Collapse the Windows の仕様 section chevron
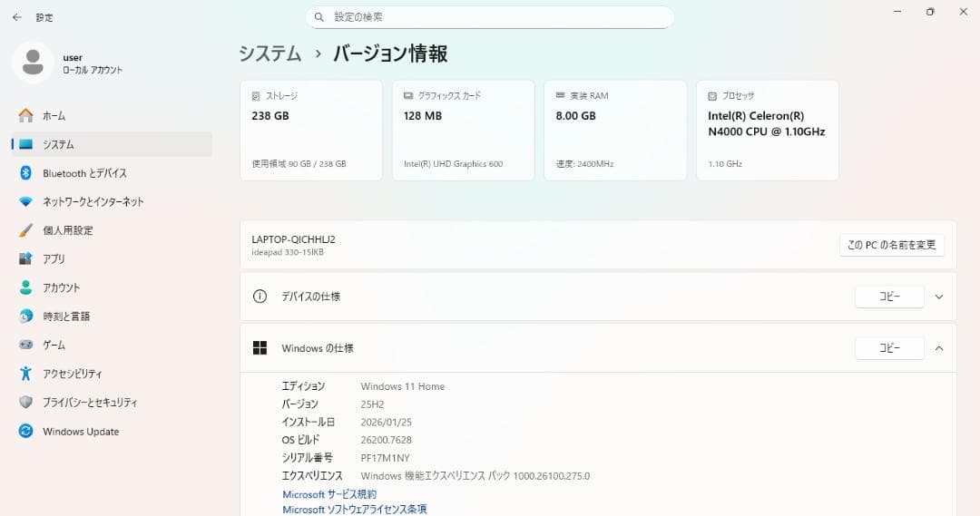 (x=939, y=348)
